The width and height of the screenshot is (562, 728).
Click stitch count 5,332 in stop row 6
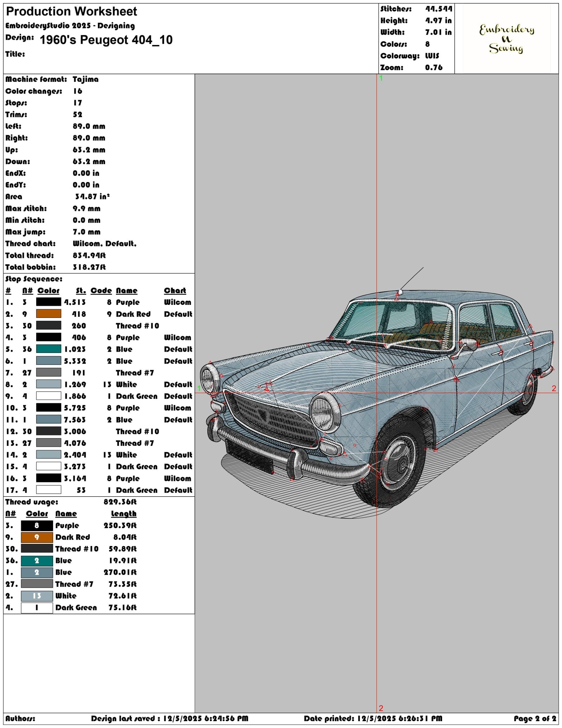coord(75,361)
